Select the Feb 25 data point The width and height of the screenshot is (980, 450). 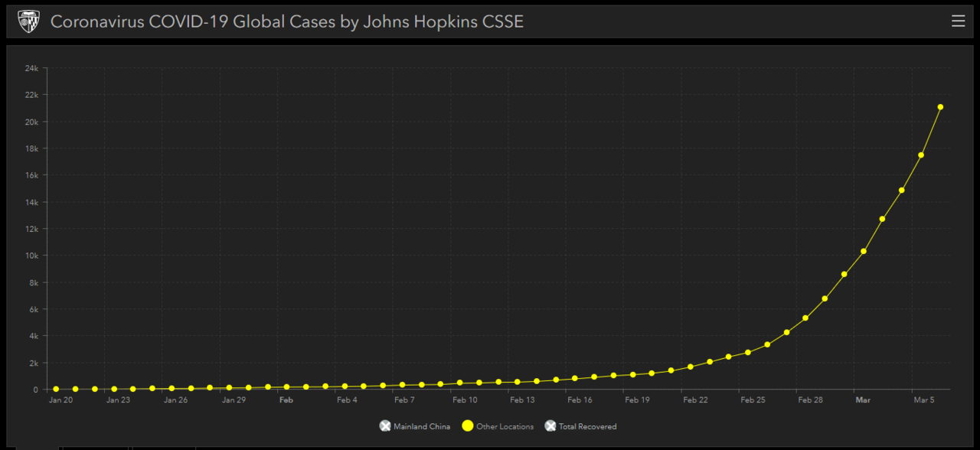(x=748, y=352)
